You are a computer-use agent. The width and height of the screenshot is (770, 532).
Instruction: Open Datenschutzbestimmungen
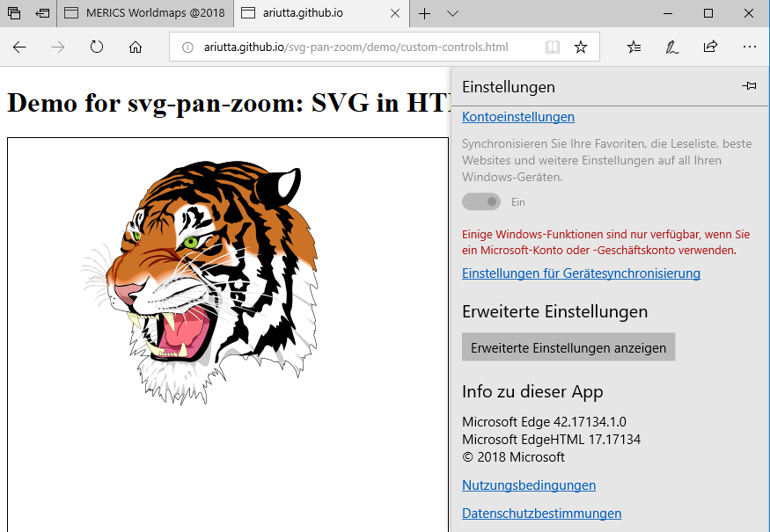pos(541,513)
